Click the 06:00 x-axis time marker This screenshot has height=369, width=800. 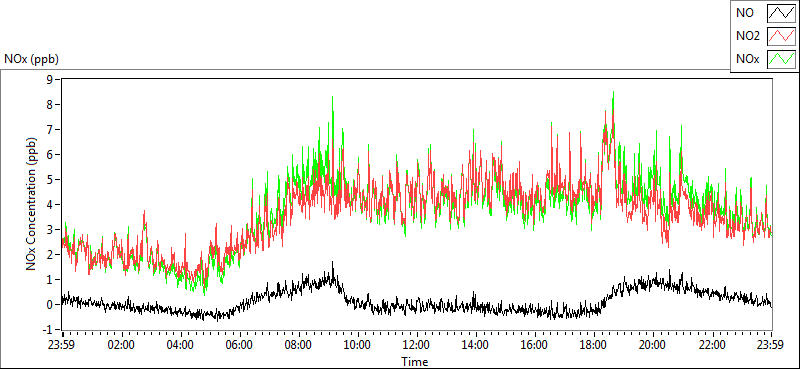click(x=239, y=344)
